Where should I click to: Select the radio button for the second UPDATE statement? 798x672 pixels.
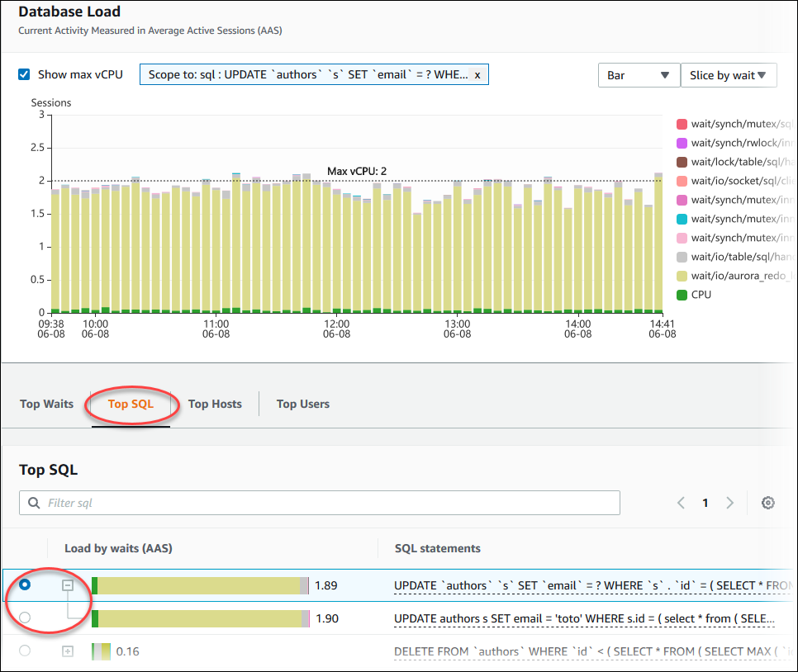[24, 618]
